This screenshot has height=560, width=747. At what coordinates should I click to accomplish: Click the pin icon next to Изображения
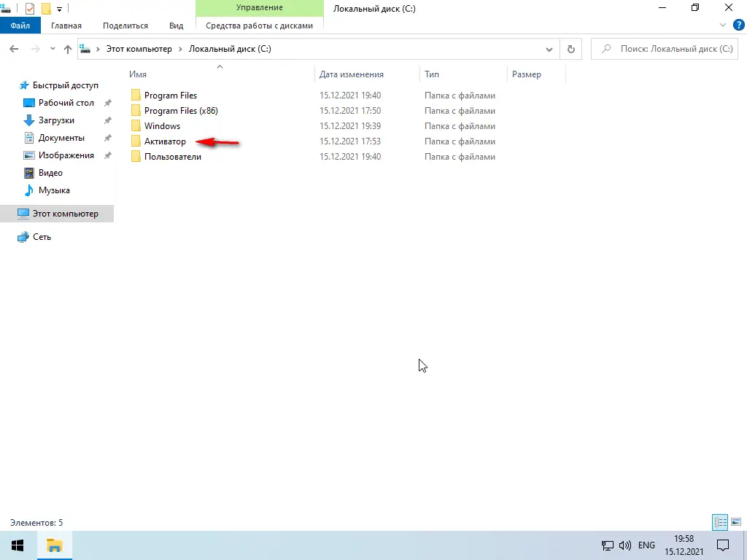(x=108, y=155)
